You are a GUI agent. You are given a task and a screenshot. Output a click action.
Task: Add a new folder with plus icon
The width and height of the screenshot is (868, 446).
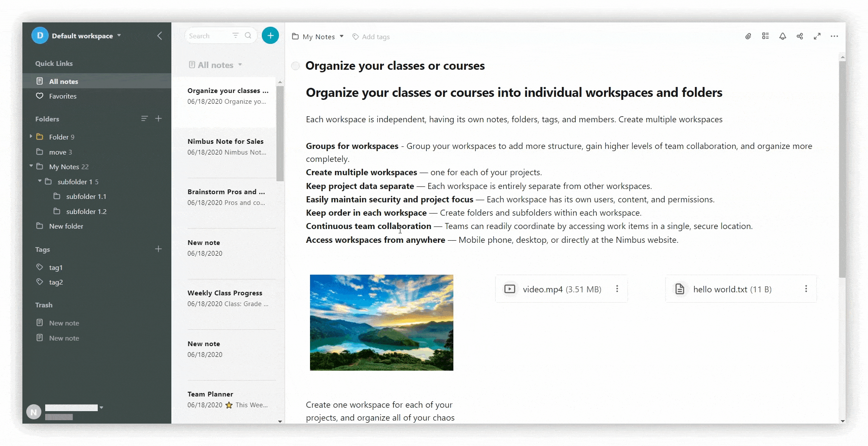click(158, 118)
